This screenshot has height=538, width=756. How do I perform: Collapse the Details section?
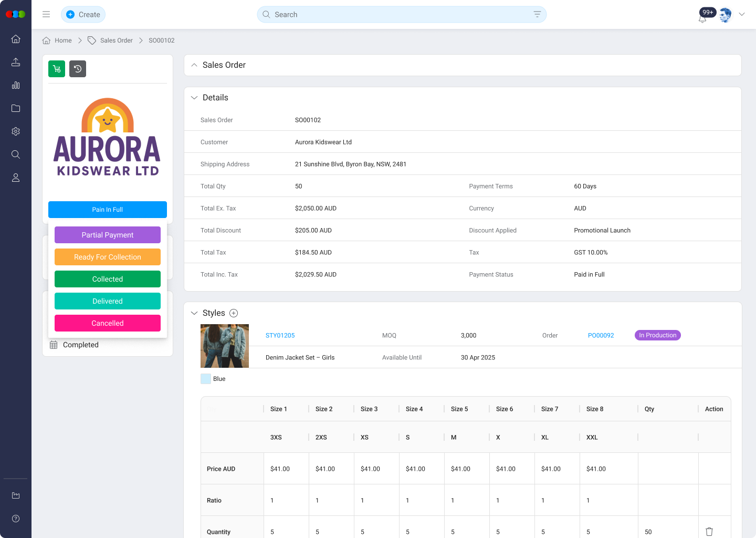(194, 98)
